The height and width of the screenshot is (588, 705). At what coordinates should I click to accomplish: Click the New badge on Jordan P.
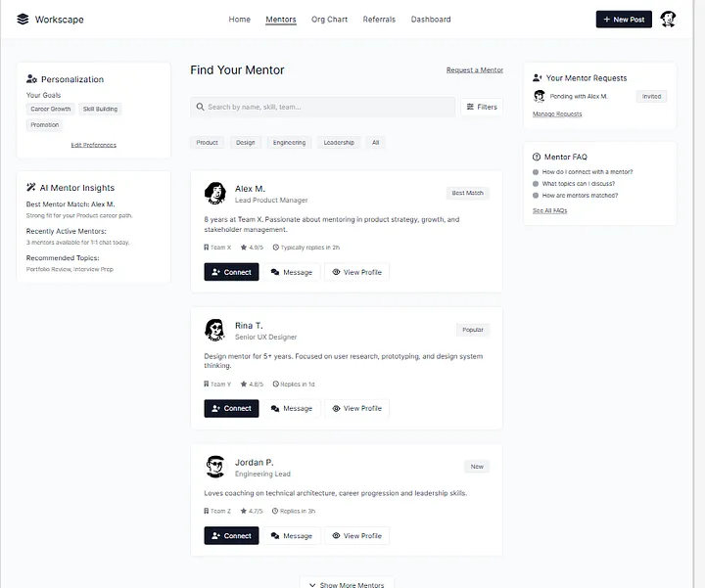(477, 467)
